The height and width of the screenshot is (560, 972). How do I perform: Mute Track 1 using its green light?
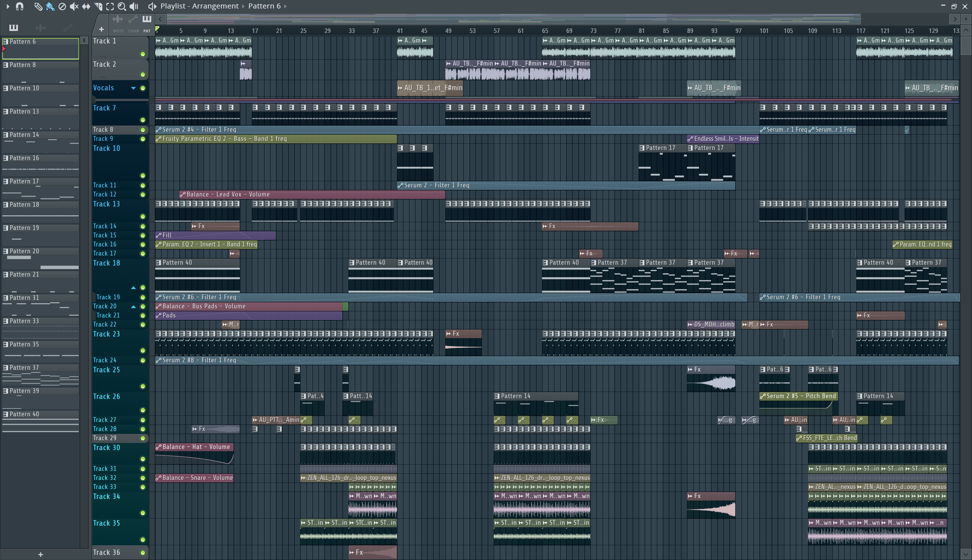pyautogui.click(x=143, y=54)
